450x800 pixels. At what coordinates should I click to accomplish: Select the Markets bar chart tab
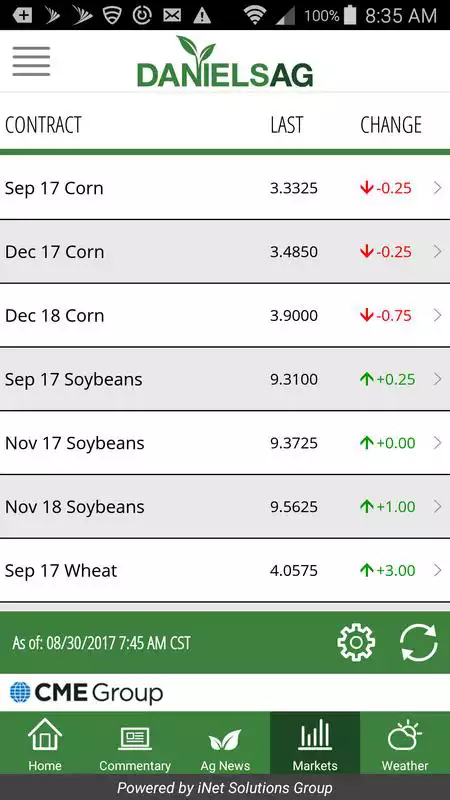click(315, 743)
